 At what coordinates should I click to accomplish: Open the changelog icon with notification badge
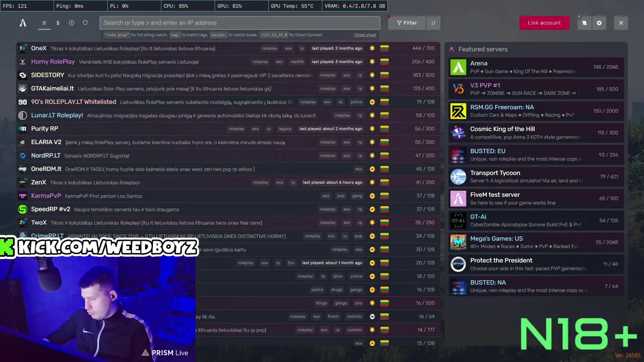coord(584,23)
